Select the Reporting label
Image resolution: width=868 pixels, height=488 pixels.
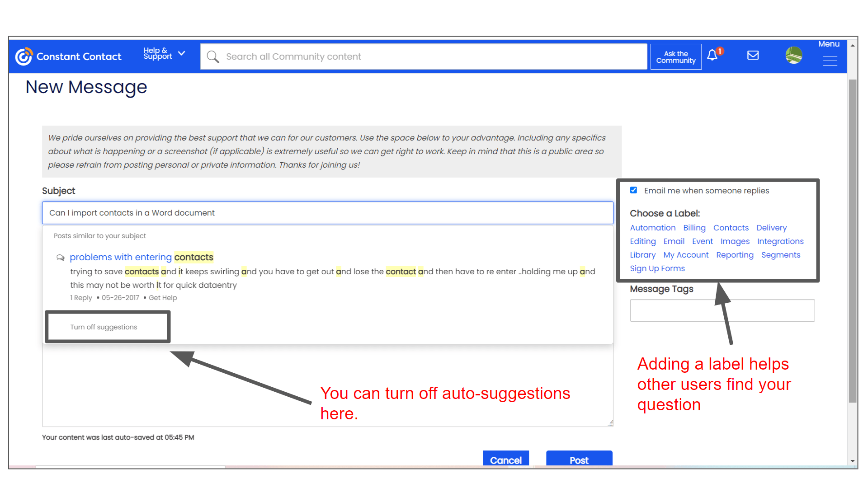[x=735, y=255]
